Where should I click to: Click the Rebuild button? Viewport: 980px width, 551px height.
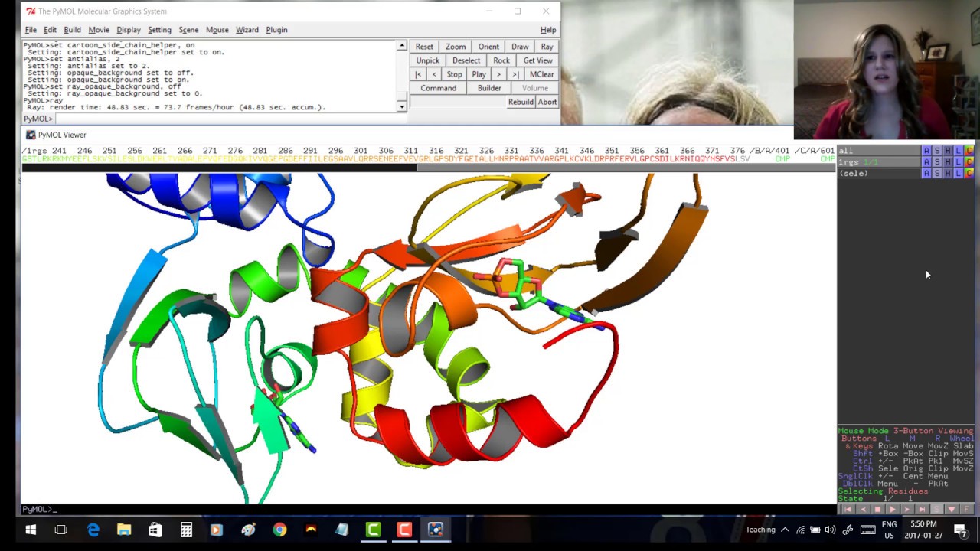pos(521,102)
